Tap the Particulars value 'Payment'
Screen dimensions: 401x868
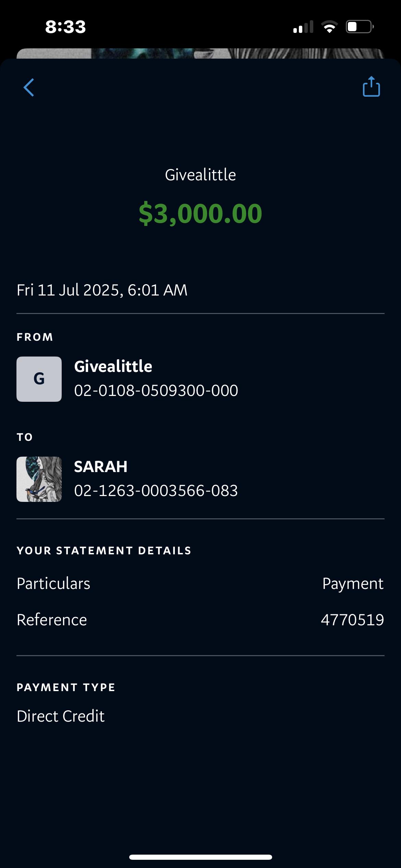click(x=353, y=583)
